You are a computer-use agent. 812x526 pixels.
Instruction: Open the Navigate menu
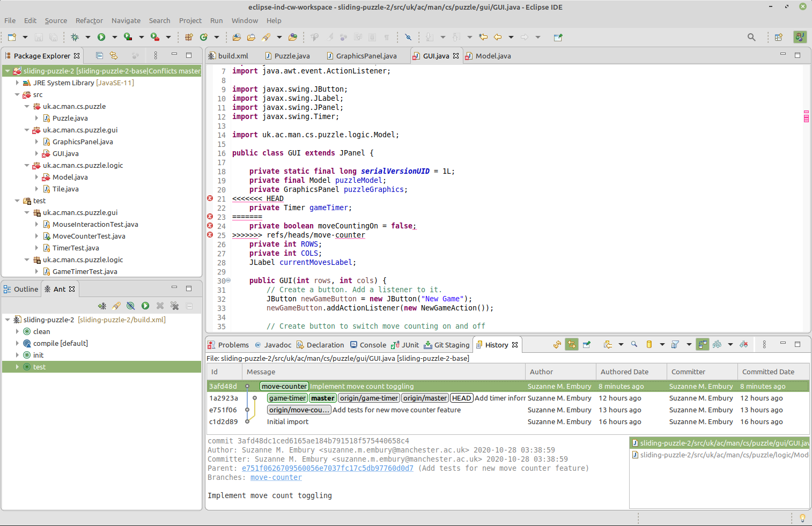126,20
